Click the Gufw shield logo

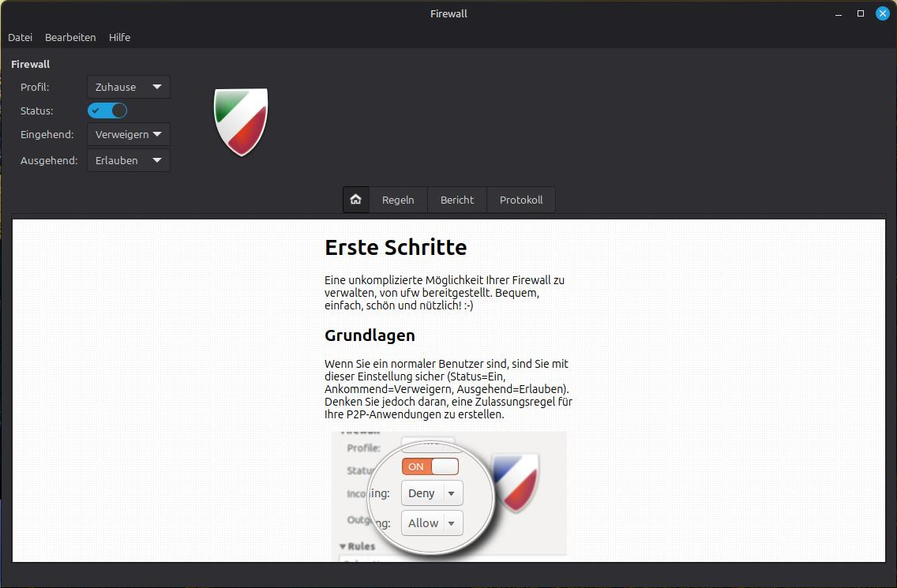click(x=241, y=122)
